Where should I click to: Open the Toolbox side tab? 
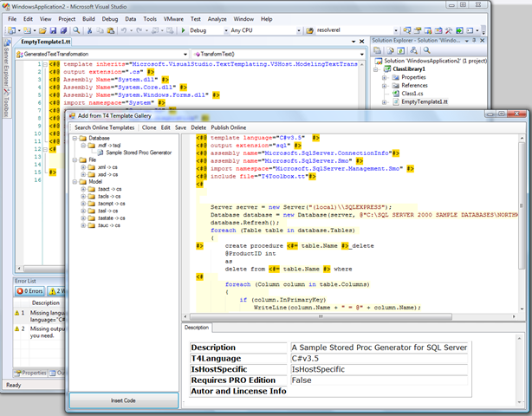(6, 103)
